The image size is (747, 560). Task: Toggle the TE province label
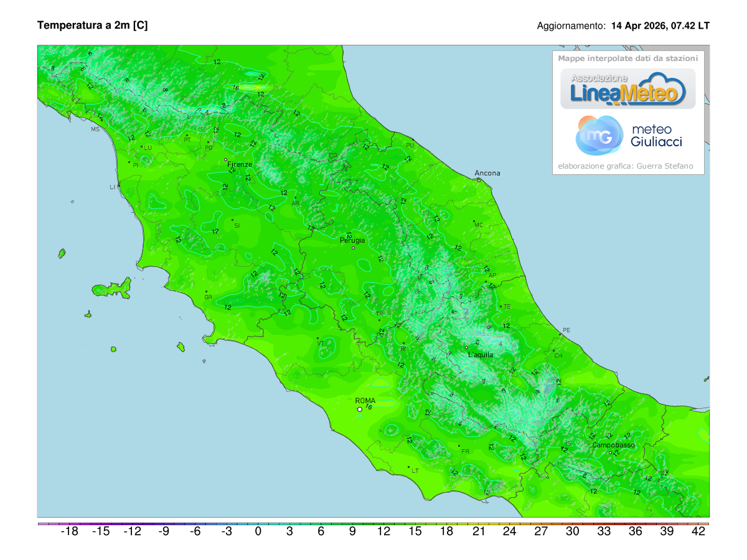[x=507, y=306]
